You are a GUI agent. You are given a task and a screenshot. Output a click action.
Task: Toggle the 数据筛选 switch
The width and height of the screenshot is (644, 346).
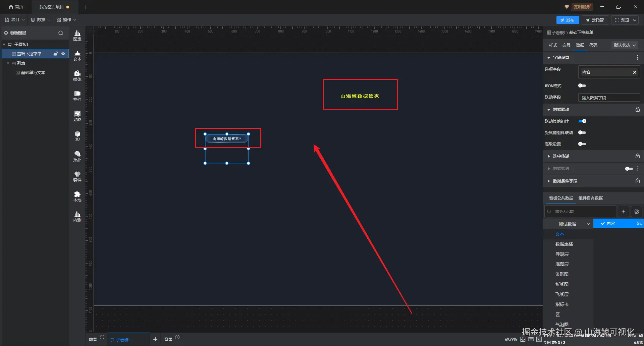(x=629, y=169)
